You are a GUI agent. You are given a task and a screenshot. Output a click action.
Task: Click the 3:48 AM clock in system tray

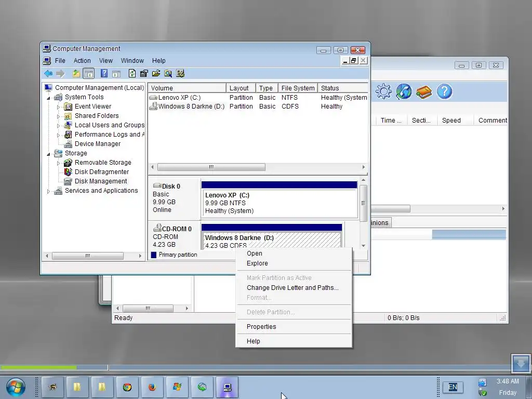click(x=508, y=381)
